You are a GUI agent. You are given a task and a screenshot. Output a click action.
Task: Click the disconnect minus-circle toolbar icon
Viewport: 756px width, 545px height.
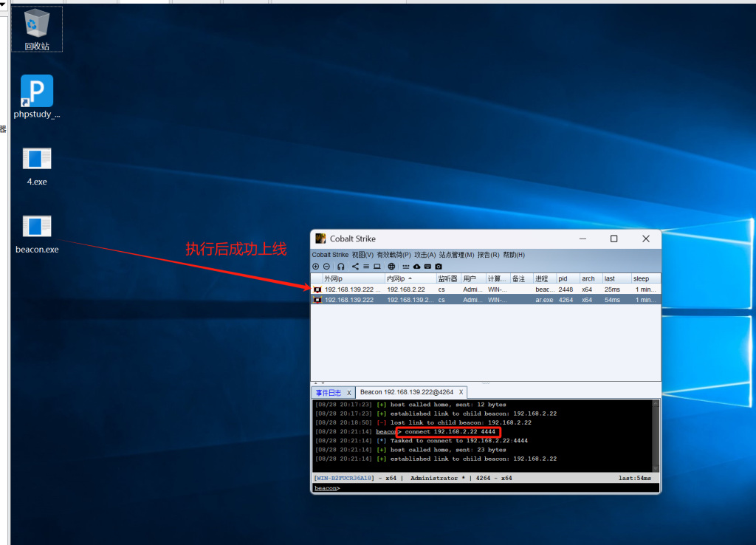pyautogui.click(x=326, y=267)
